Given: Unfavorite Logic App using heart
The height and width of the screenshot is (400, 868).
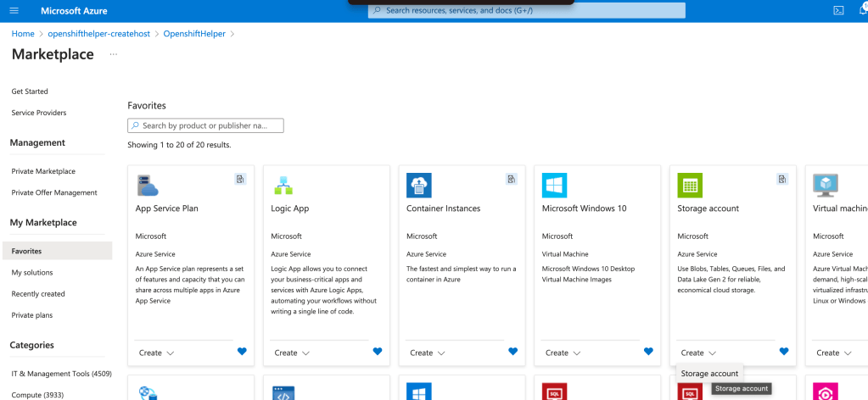Looking at the screenshot, I should tap(378, 352).
